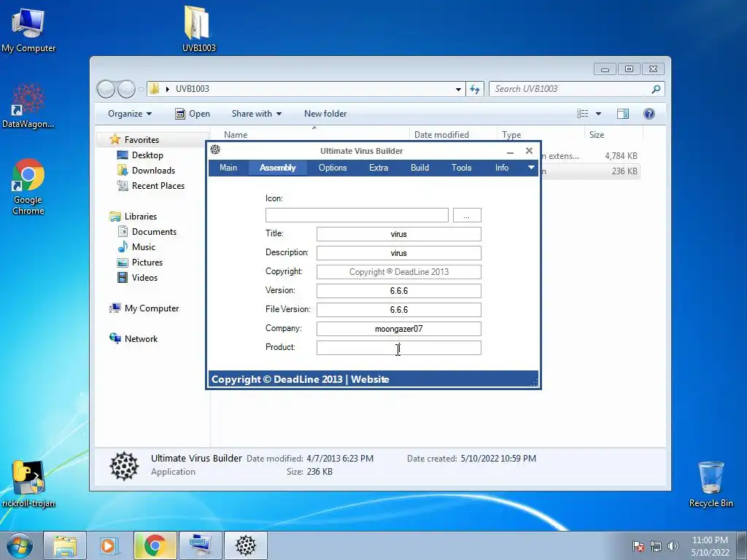The height and width of the screenshot is (560, 747).
Task: Click the icon browse '...' button
Action: click(x=467, y=215)
